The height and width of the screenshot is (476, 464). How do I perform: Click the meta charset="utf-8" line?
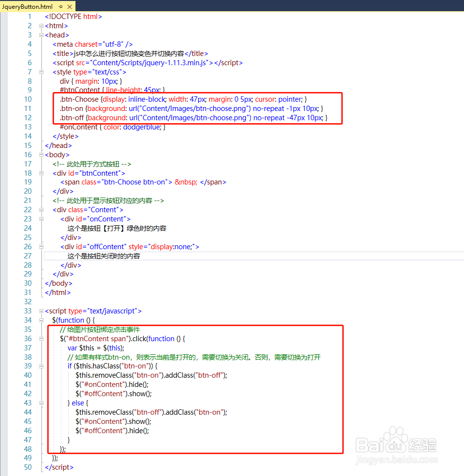93,44
